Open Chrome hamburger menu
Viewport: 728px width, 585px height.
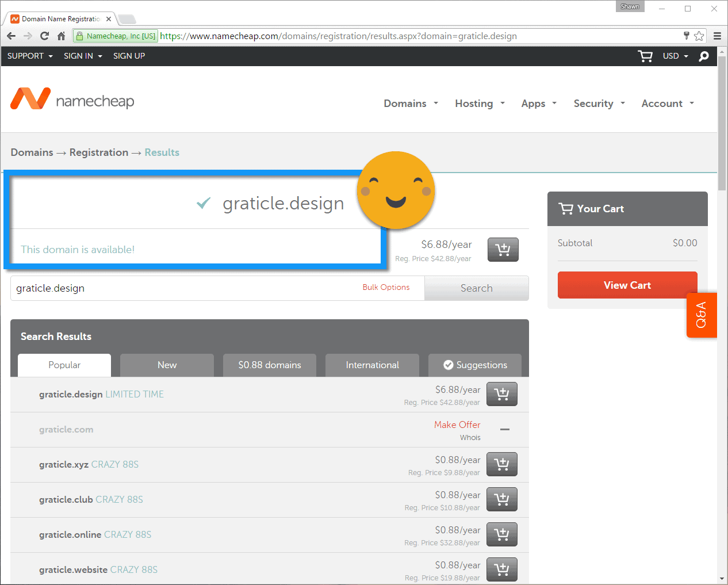click(x=717, y=36)
